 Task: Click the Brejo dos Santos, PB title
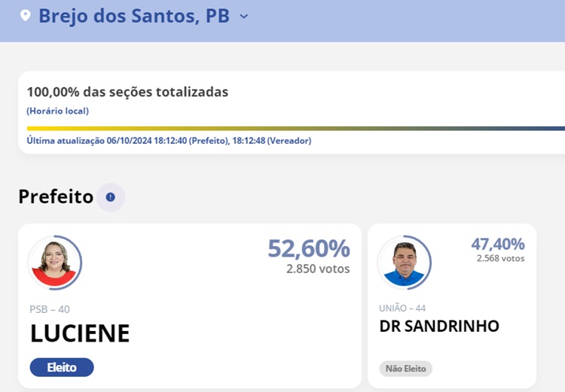(x=134, y=16)
